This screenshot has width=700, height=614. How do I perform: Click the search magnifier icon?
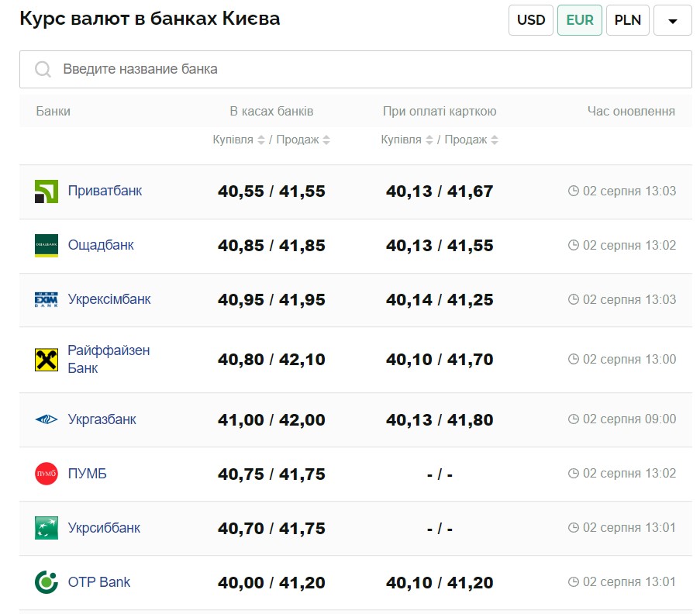[43, 69]
